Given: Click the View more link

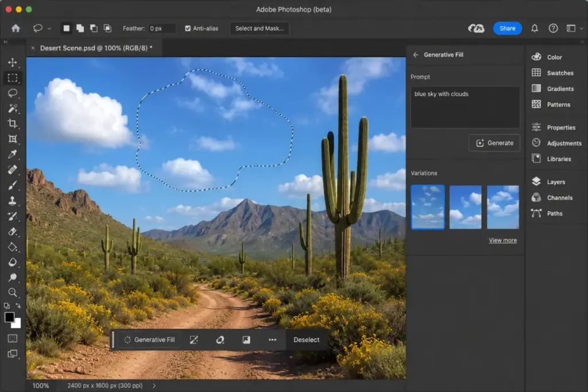Looking at the screenshot, I should (x=502, y=240).
